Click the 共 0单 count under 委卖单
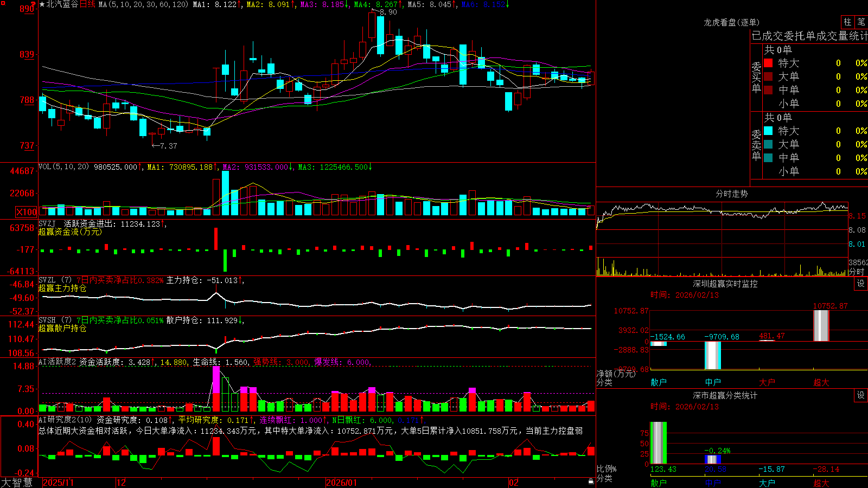Screen dimensions: 868x488 point(778,117)
